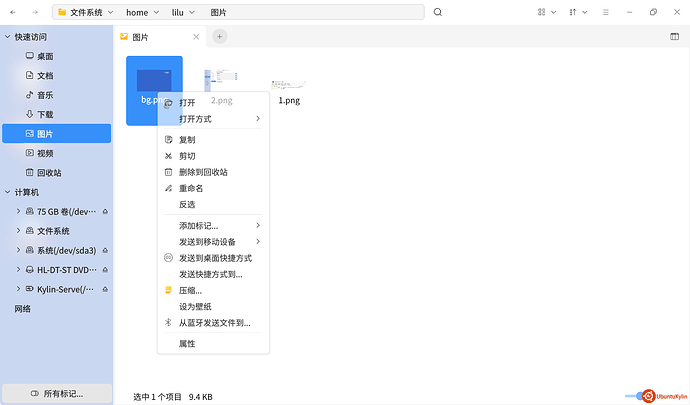Open 视频 in the sidebar
This screenshot has width=690, height=405.
(56, 153)
